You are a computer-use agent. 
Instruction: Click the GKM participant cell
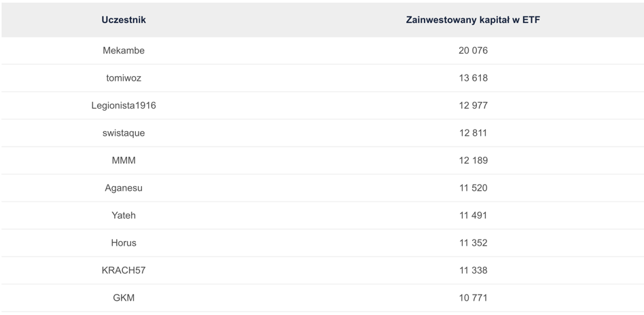point(124,298)
